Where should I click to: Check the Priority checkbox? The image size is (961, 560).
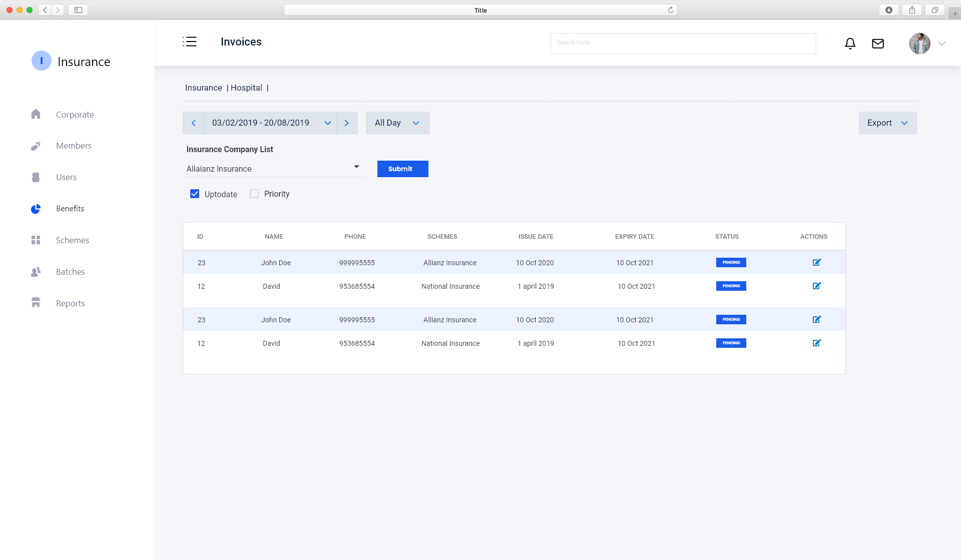254,194
